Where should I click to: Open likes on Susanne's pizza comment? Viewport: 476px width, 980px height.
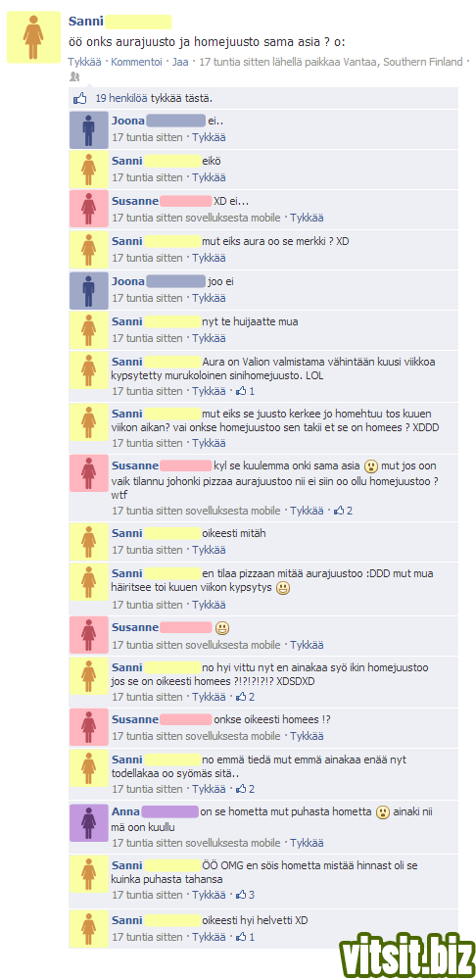coord(344,511)
